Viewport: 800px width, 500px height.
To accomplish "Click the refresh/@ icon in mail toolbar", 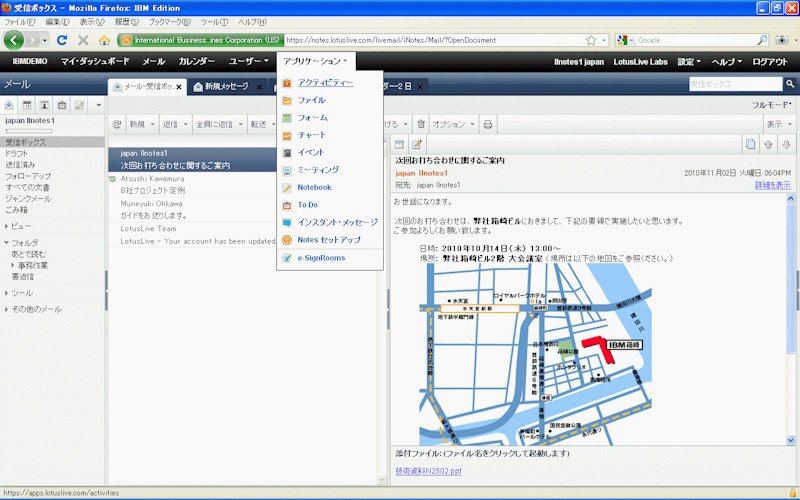I will 117,124.
